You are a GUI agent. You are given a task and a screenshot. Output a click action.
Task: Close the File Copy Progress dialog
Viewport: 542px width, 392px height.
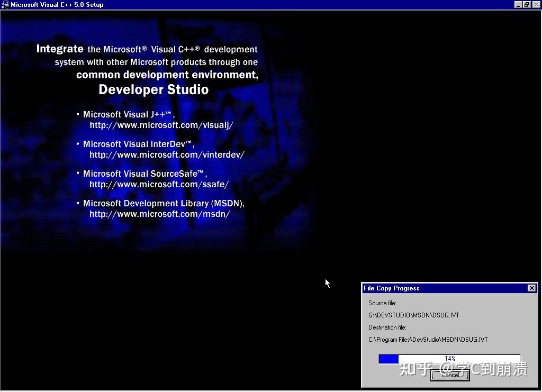click(531, 288)
